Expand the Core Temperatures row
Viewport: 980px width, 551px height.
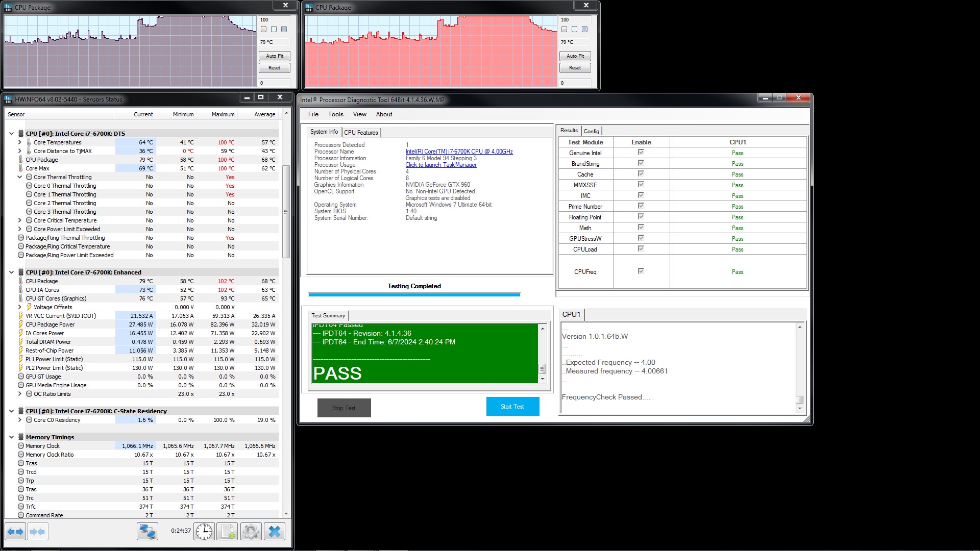coord(20,142)
